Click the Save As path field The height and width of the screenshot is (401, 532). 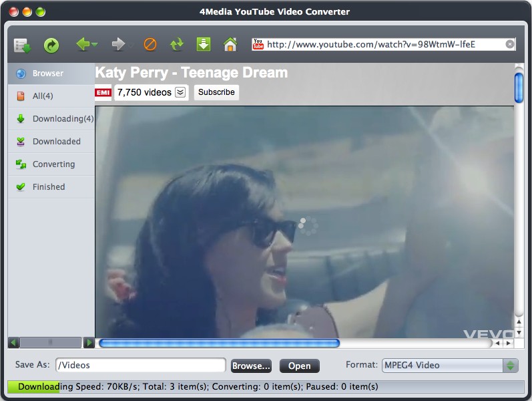tap(140, 366)
